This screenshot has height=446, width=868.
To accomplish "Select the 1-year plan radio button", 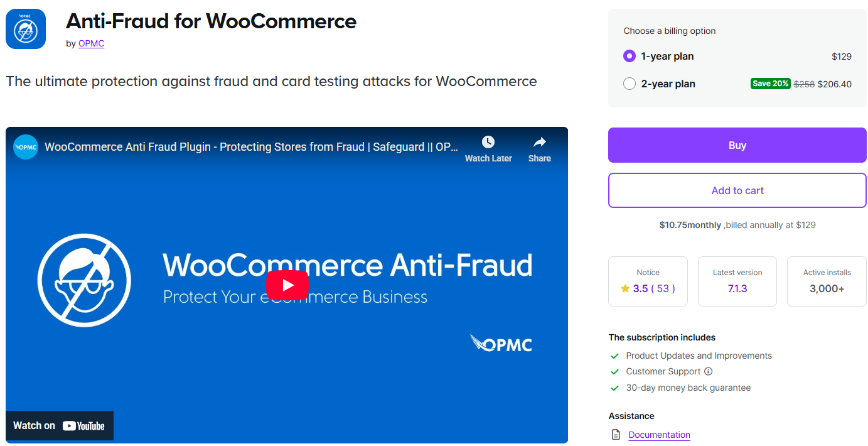I will pyautogui.click(x=630, y=56).
